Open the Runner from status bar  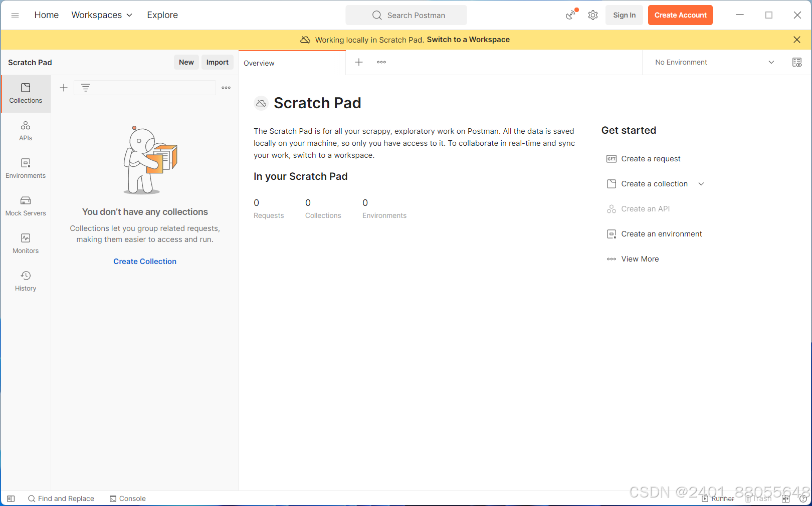[x=718, y=498]
